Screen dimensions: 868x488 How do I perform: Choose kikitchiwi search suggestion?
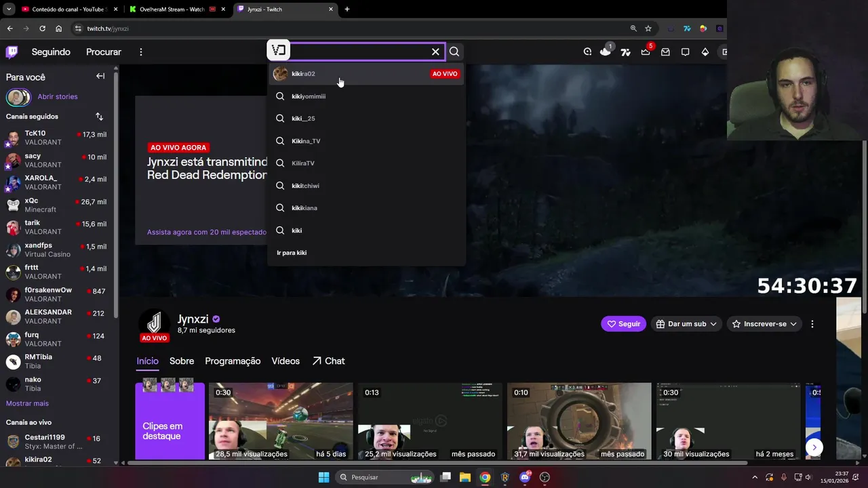[x=366, y=186]
